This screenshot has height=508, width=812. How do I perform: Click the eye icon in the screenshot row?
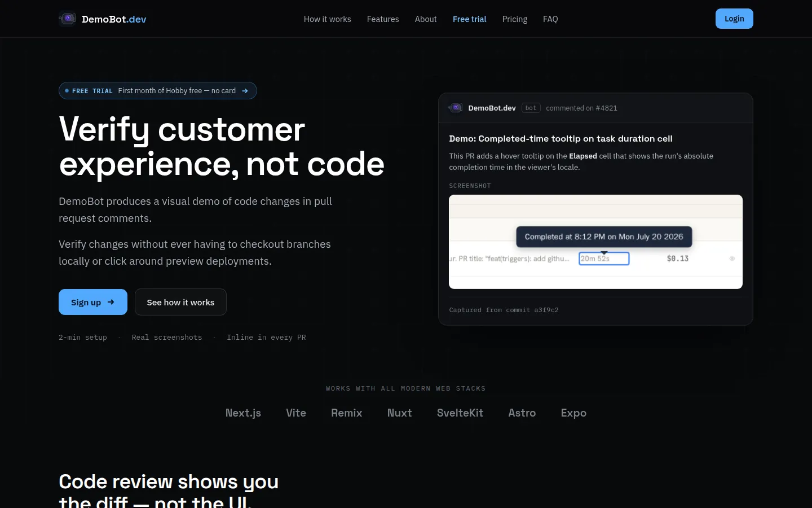(732, 259)
